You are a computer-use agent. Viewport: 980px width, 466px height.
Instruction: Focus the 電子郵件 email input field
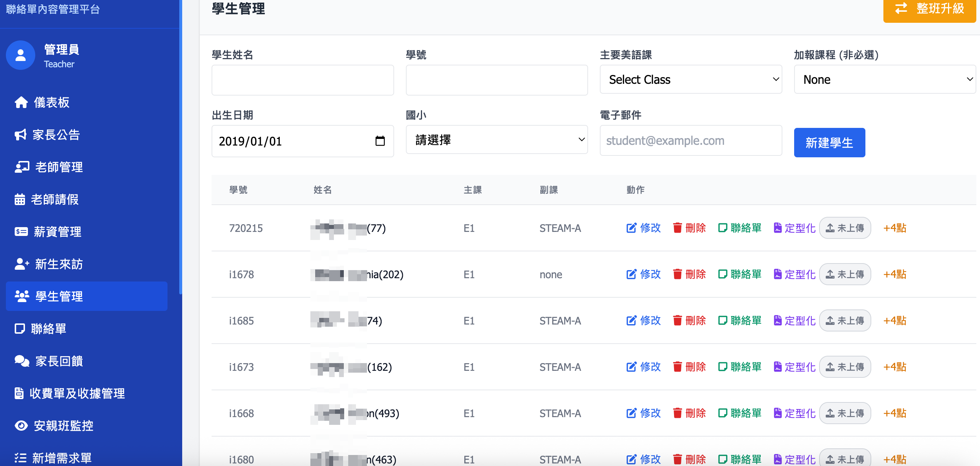coord(691,140)
